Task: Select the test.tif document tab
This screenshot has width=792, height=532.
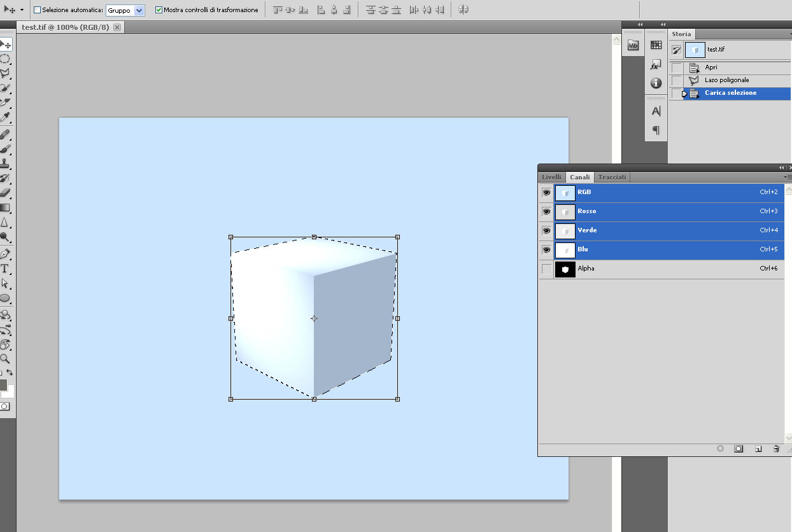Action: (x=65, y=27)
